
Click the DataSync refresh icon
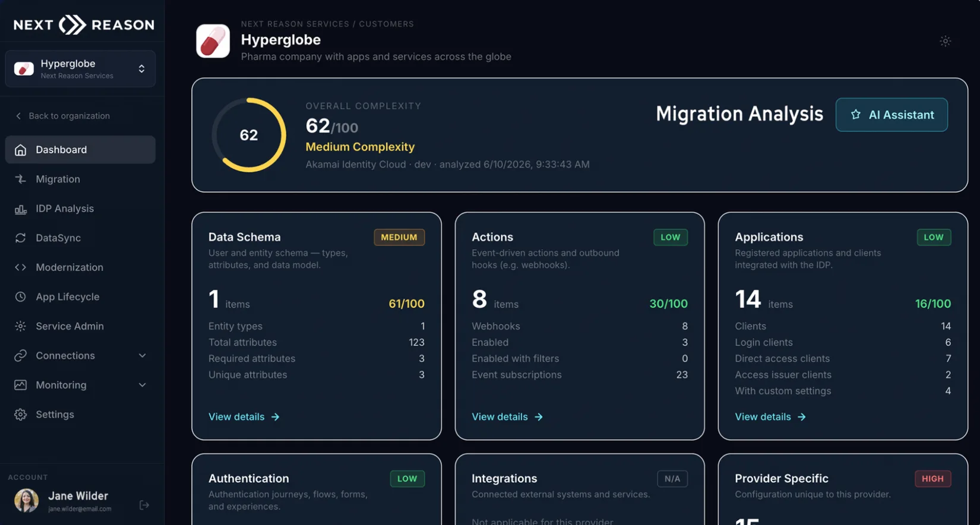[20, 238]
